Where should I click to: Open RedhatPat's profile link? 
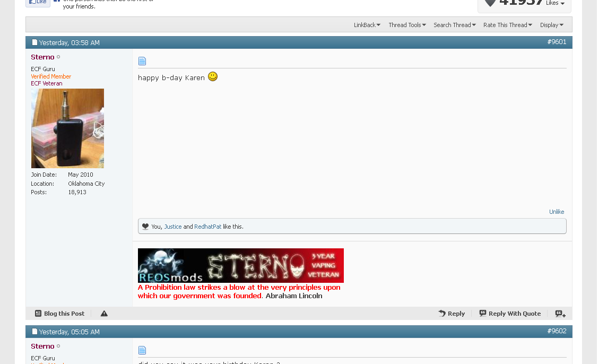click(x=208, y=227)
